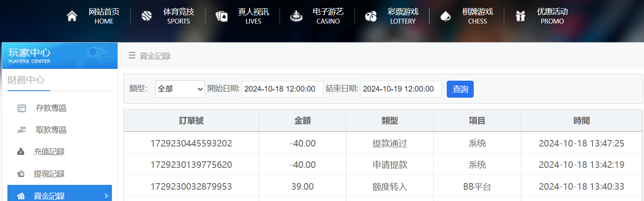
Task: Click the Sports basketball icon
Action: (x=146, y=16)
